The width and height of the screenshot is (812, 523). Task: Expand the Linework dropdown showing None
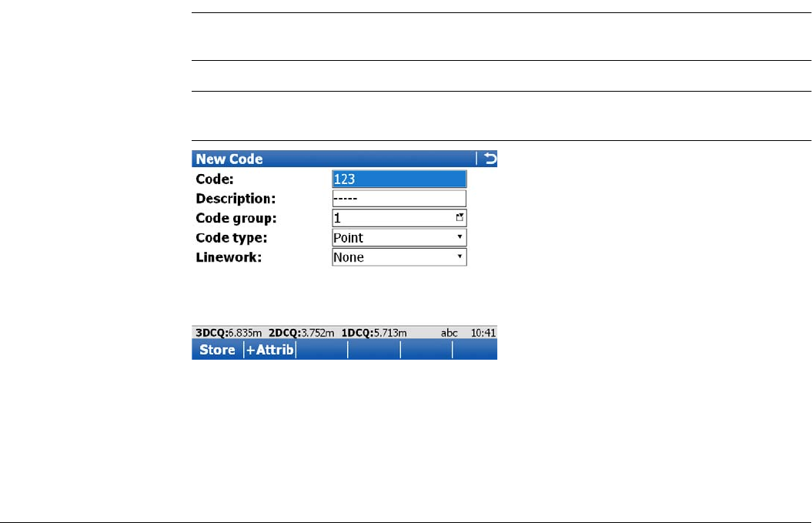pos(399,257)
